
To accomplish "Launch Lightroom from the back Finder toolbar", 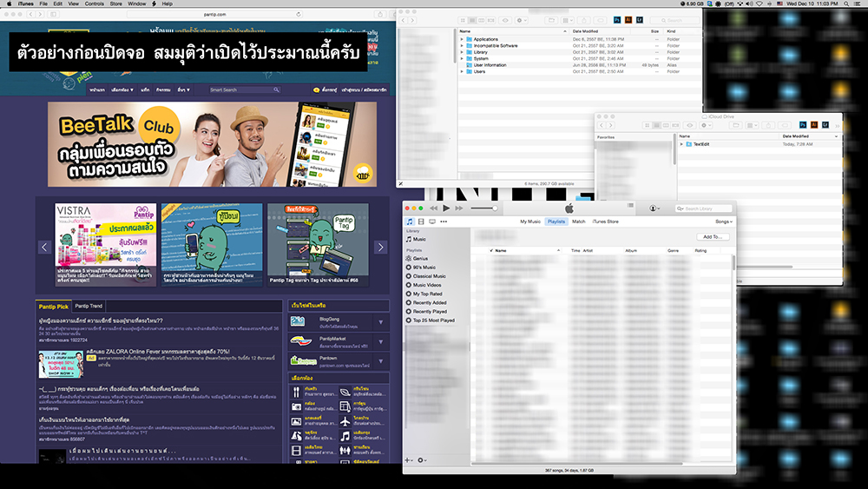I will 640,20.
